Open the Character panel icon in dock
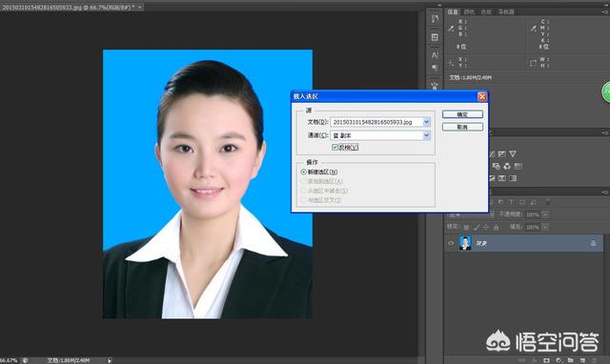 click(435, 55)
